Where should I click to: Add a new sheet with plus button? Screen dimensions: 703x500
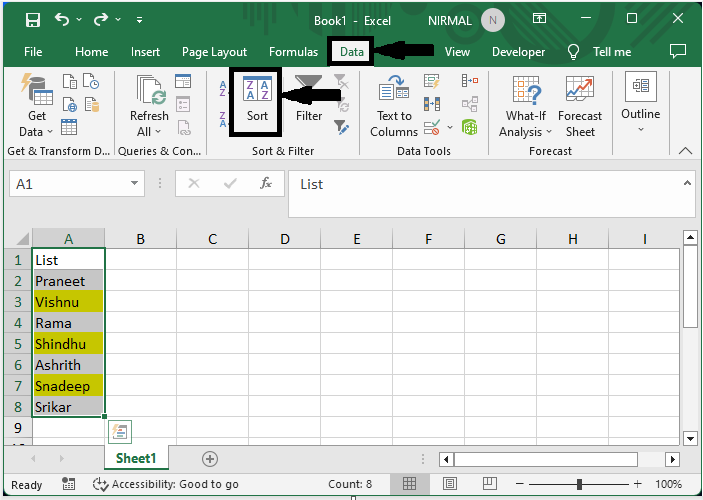[210, 459]
